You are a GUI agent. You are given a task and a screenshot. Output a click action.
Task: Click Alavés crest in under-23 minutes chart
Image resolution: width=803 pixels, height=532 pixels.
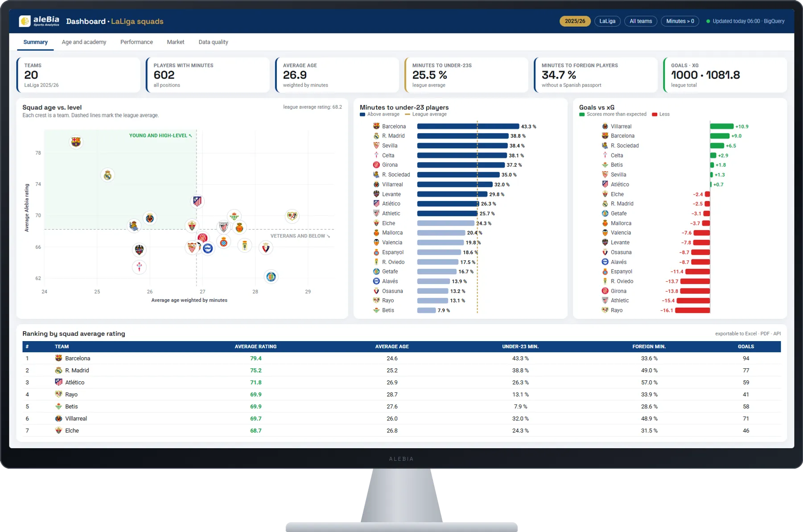tap(376, 281)
